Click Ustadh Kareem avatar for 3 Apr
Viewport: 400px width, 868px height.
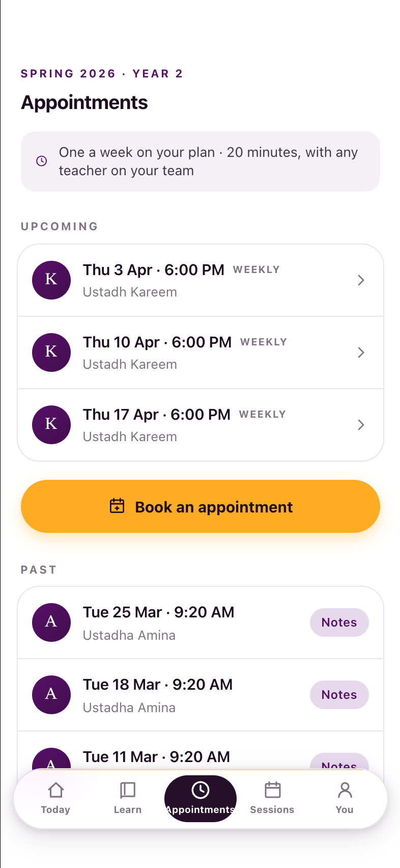click(x=51, y=280)
